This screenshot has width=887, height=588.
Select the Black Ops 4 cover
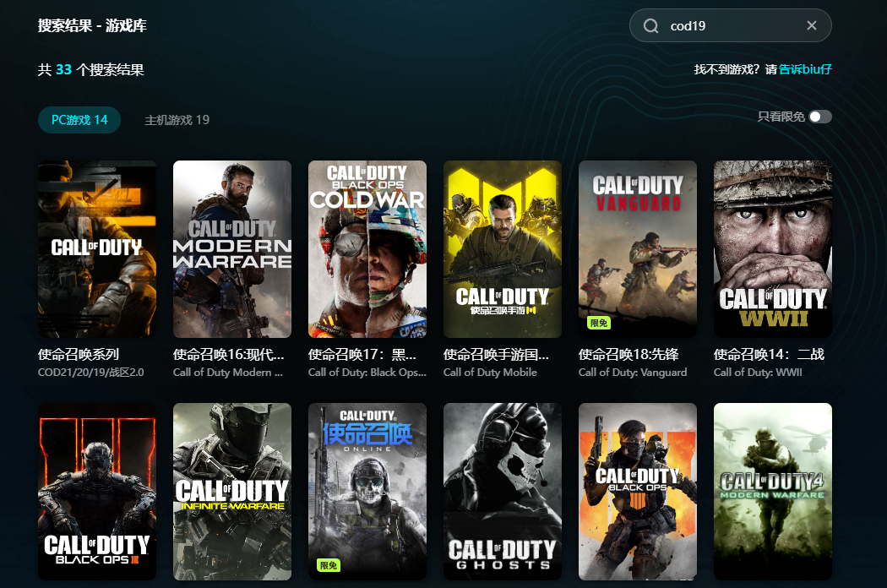coord(638,491)
